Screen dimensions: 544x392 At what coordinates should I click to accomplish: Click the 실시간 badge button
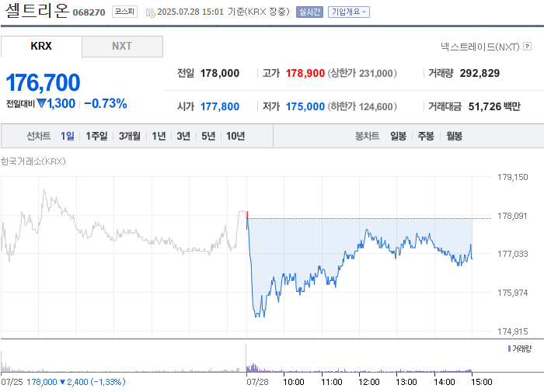tap(309, 12)
